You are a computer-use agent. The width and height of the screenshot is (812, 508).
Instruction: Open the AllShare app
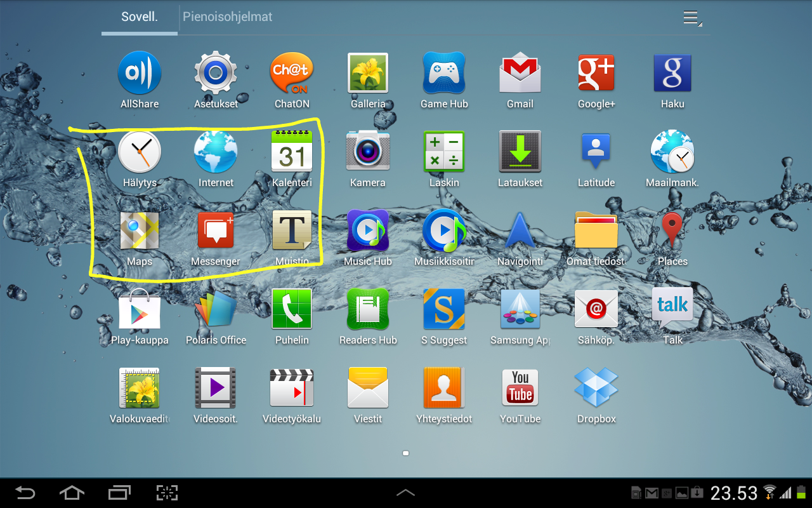[x=140, y=73]
